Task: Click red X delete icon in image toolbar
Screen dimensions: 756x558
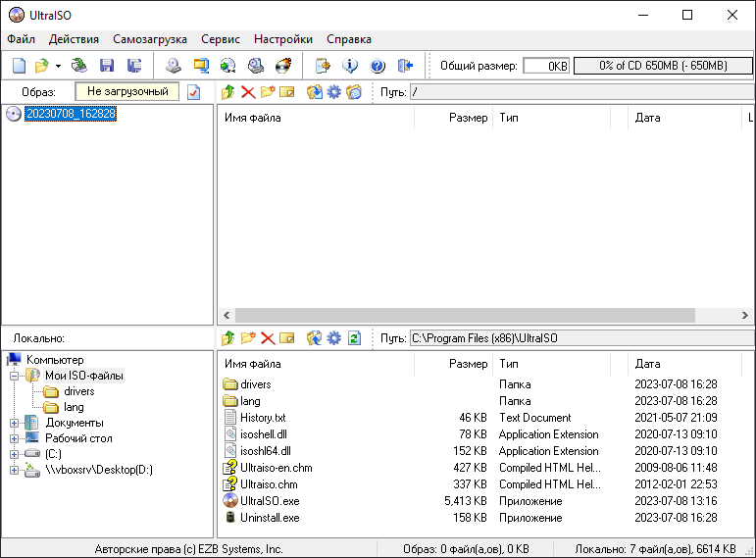Action: point(248,92)
